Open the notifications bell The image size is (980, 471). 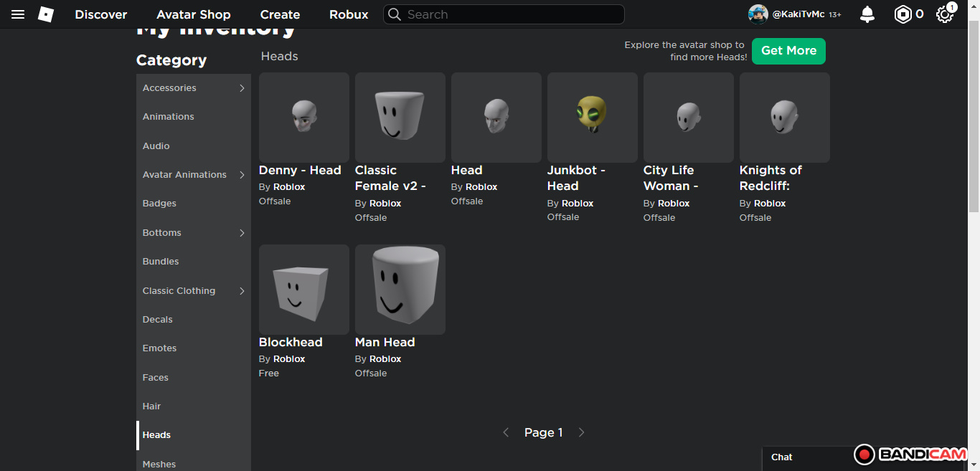[867, 14]
